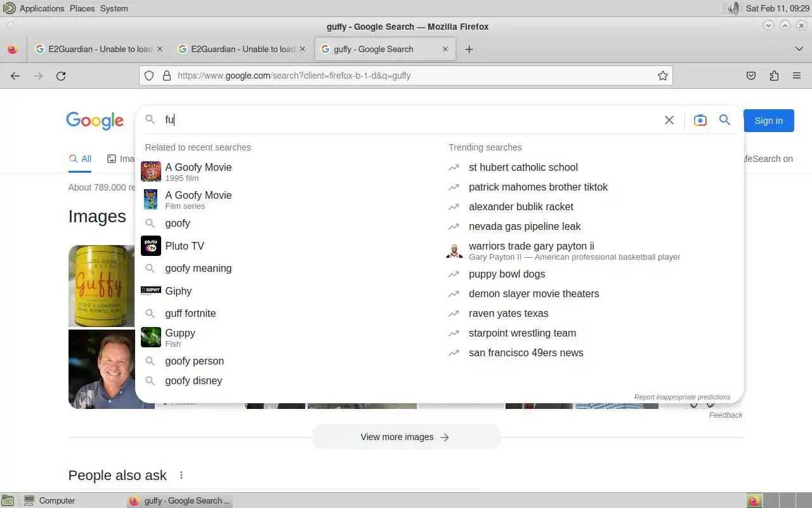Click the Giphy logo suggestion icon
The height and width of the screenshot is (508, 812).
pos(151,291)
